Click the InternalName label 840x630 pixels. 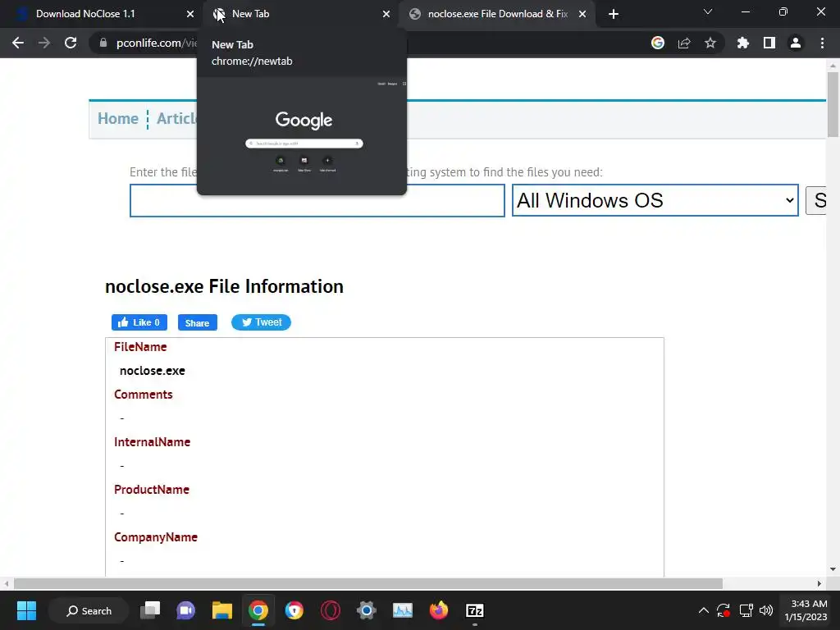[152, 442]
